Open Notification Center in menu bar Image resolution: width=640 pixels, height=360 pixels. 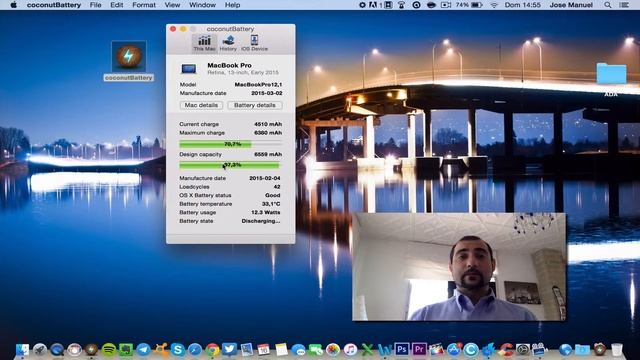[624, 5]
